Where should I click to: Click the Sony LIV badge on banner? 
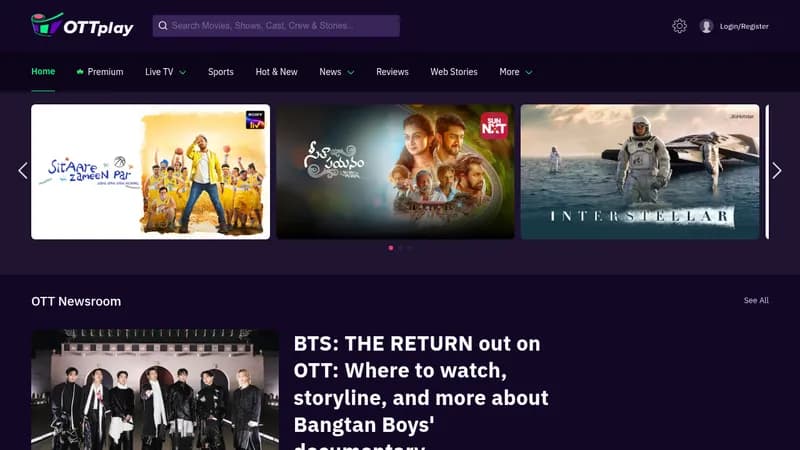(x=255, y=120)
